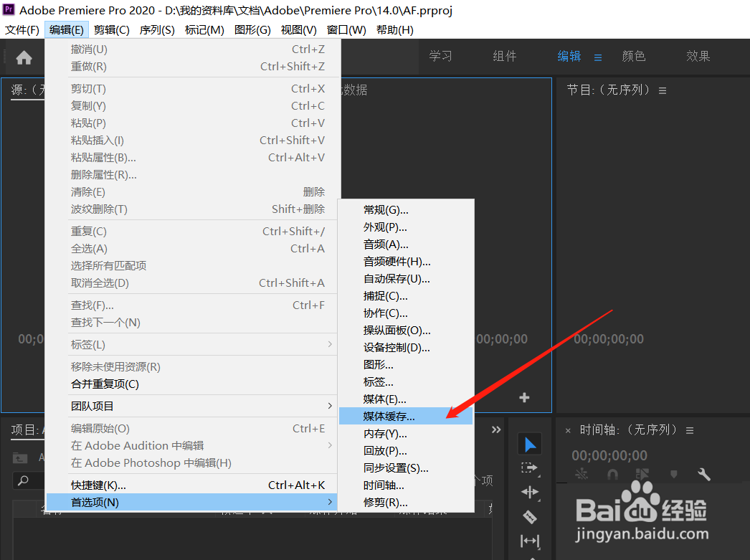Image resolution: width=750 pixels, height=560 pixels.
Task: Show overflow panels double-chevron
Action: (496, 430)
